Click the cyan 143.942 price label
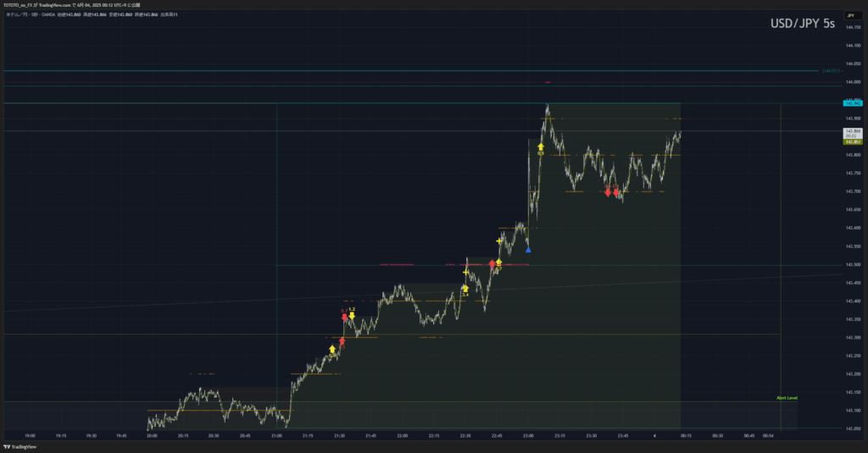This screenshot has height=453, width=868. (x=853, y=103)
